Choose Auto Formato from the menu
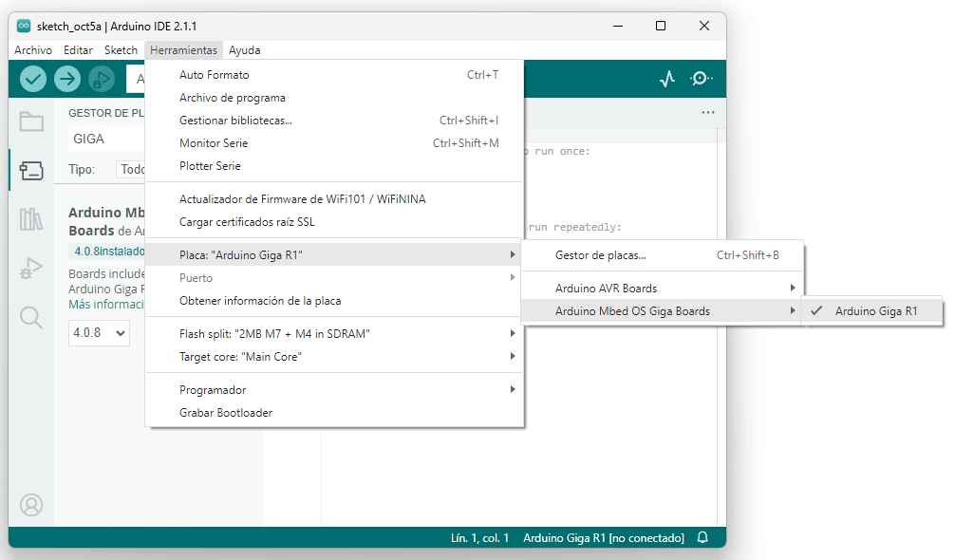The image size is (955, 560). (x=215, y=75)
